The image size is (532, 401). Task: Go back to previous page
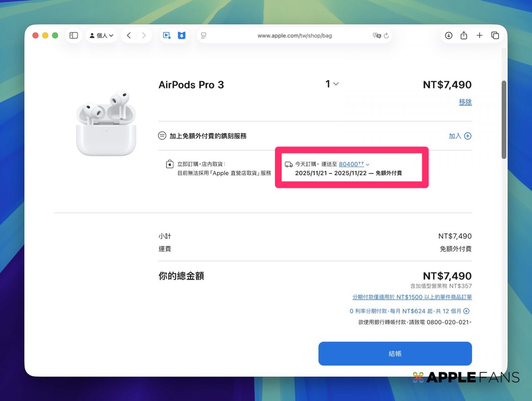[129, 35]
